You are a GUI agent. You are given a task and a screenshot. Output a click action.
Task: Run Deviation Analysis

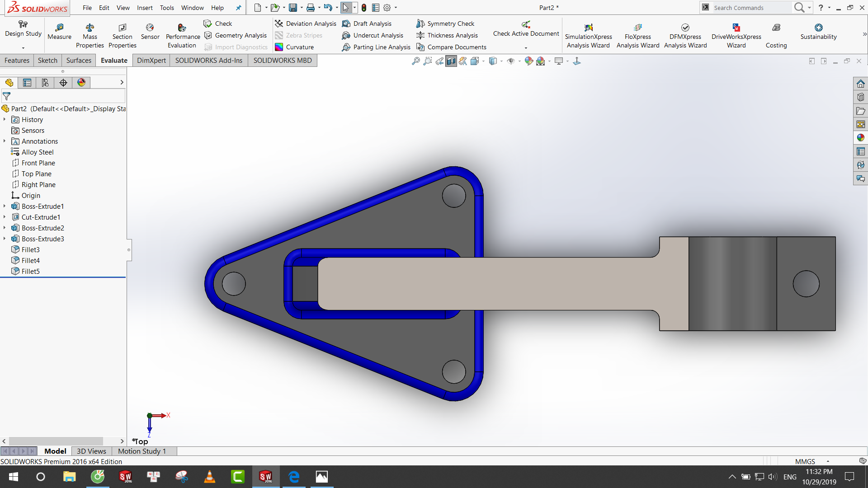pos(306,23)
